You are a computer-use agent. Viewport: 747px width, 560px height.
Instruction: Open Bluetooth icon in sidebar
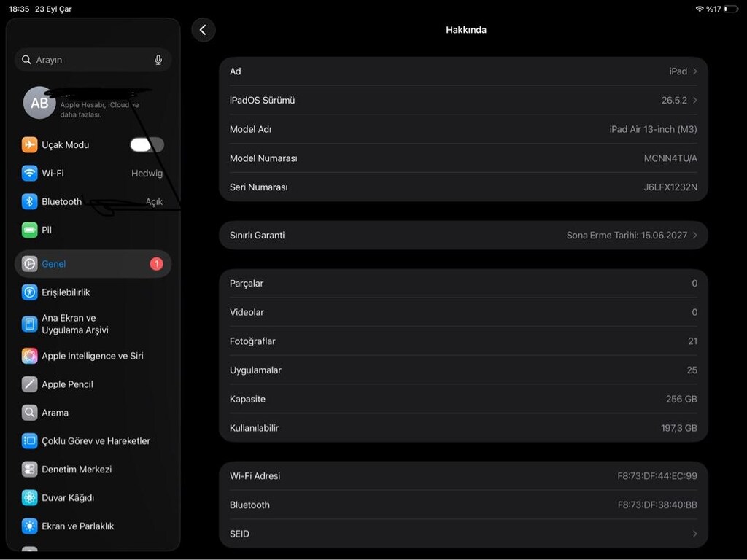coord(29,201)
